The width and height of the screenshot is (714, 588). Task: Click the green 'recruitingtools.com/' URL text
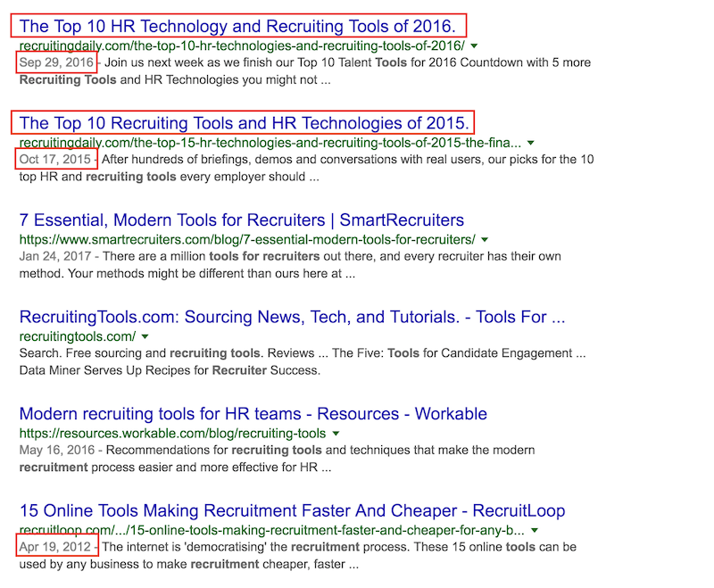click(78, 336)
